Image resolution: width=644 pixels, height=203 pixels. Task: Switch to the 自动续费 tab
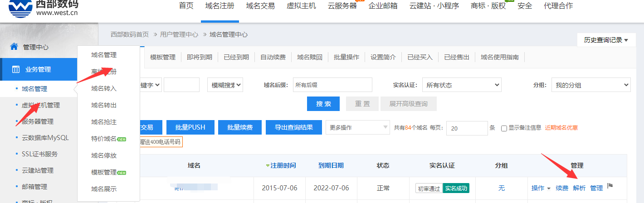click(273, 57)
